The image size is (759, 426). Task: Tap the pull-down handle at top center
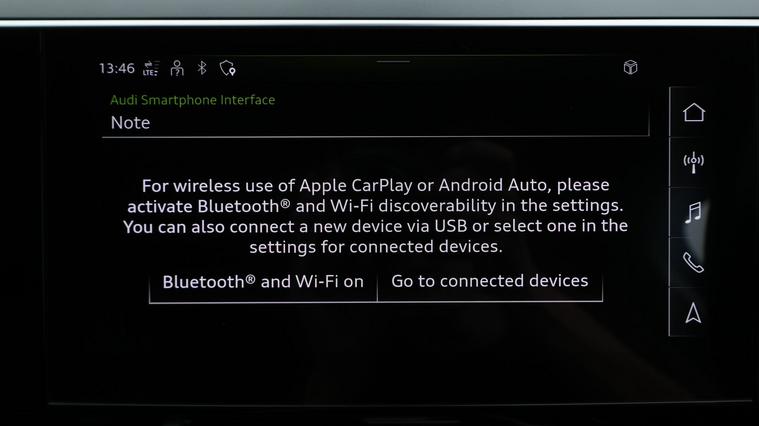coord(393,61)
